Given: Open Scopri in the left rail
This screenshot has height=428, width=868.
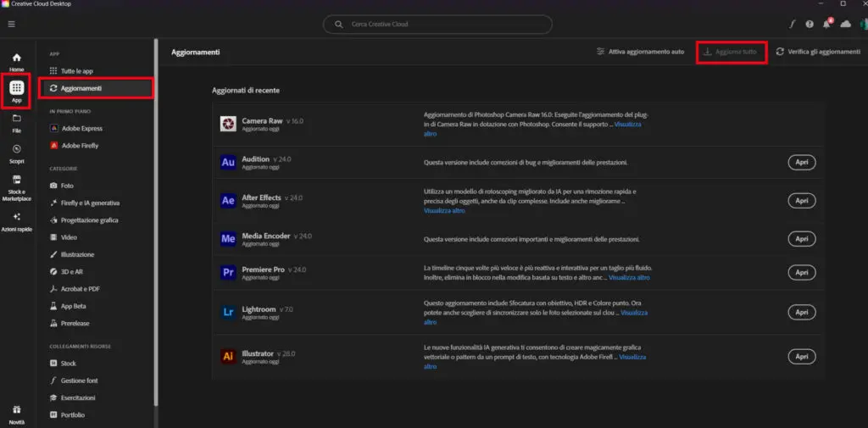Looking at the screenshot, I should click(x=17, y=154).
